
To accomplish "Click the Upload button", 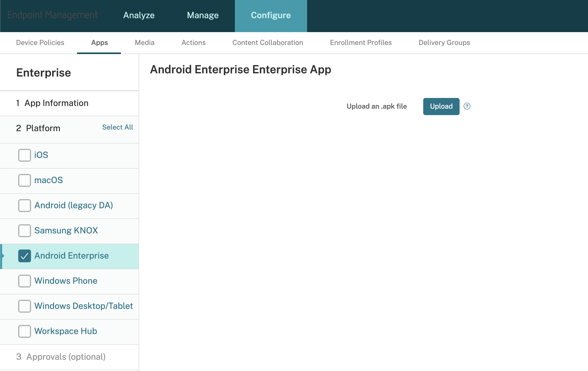I will (441, 106).
